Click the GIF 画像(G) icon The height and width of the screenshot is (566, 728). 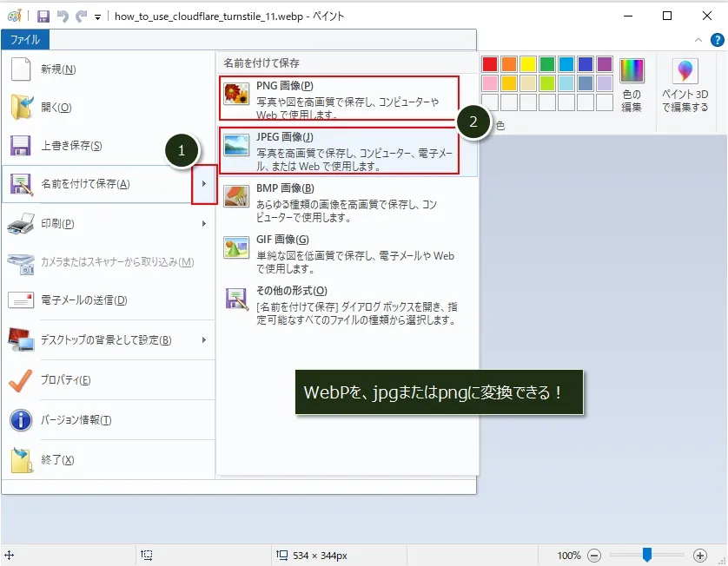(236, 247)
